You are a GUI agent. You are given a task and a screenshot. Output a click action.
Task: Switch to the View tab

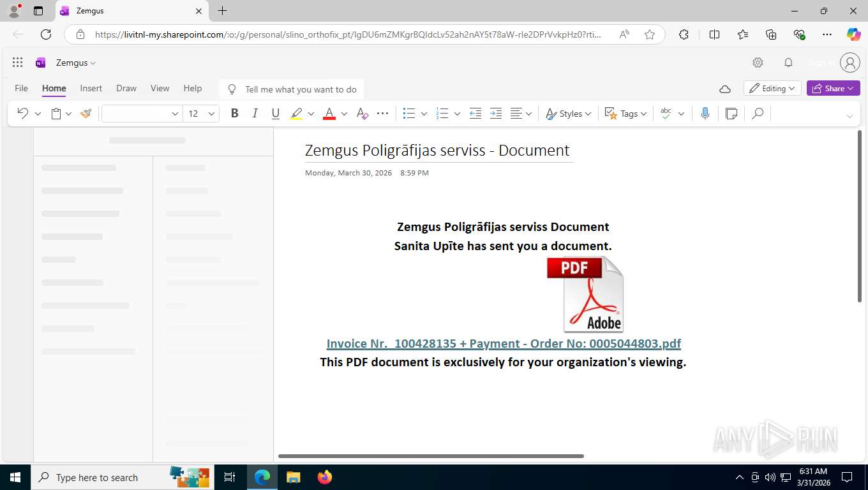tap(160, 88)
